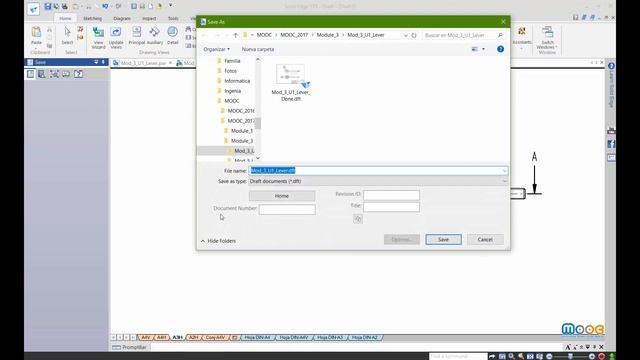This screenshot has width=640, height=360.
Task: Refresh the folder path in dialog
Action: pos(414,35)
